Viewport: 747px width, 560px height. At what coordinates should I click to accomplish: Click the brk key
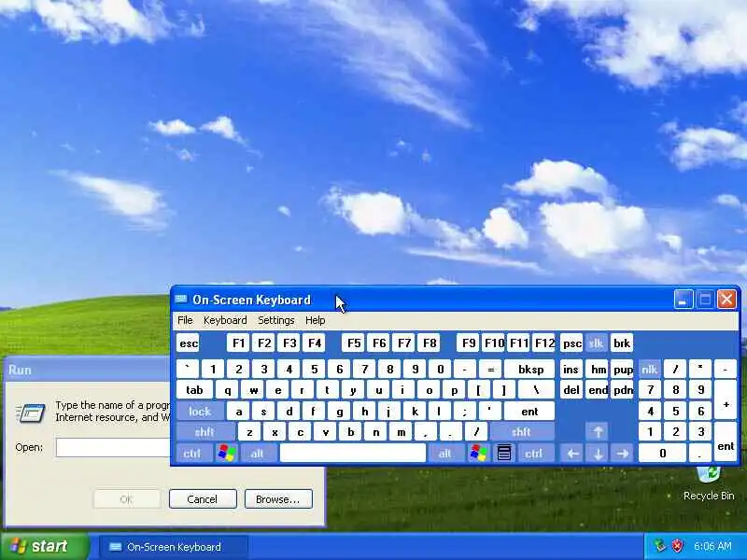[622, 343]
